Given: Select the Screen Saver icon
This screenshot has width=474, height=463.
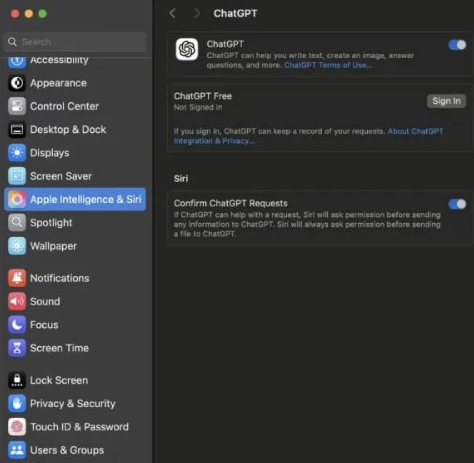Looking at the screenshot, I should tap(17, 176).
